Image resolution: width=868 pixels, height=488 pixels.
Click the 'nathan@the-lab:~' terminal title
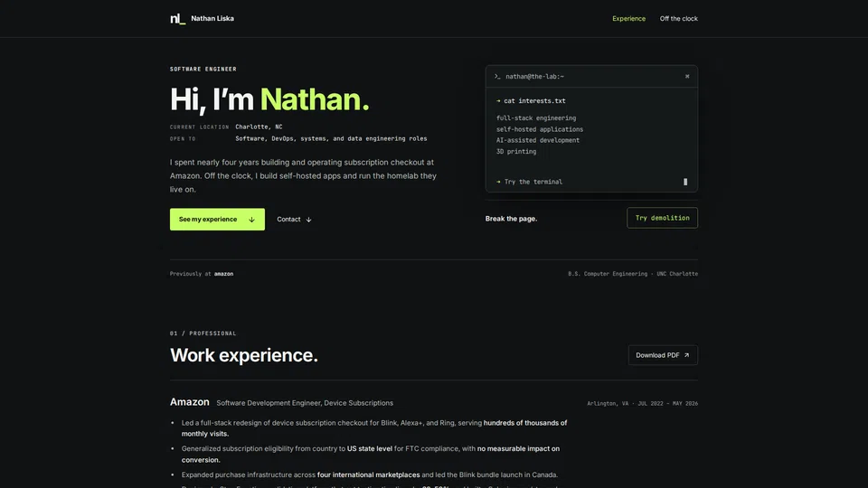point(534,76)
